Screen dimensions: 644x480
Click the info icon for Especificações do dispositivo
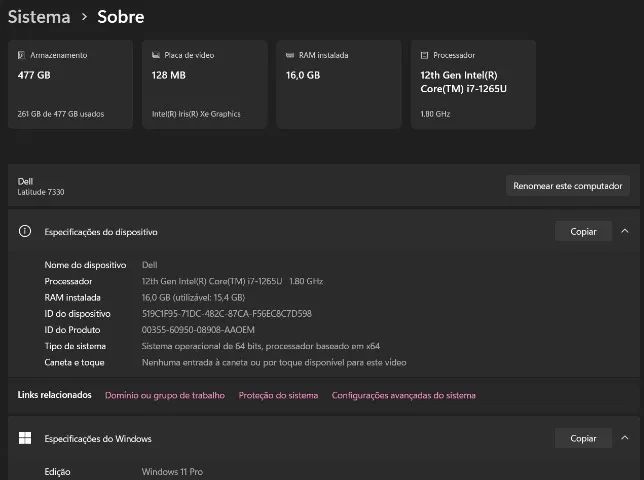(x=25, y=232)
